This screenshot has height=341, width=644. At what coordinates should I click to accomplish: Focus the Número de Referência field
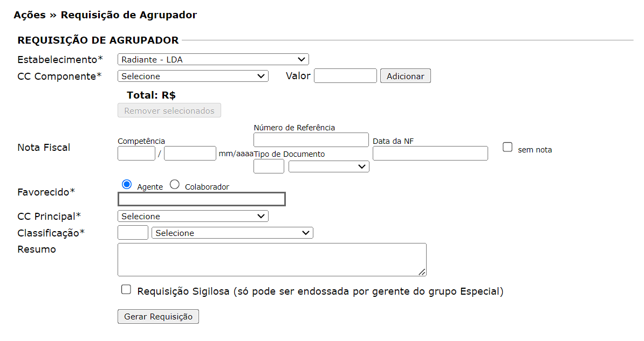[311, 140]
